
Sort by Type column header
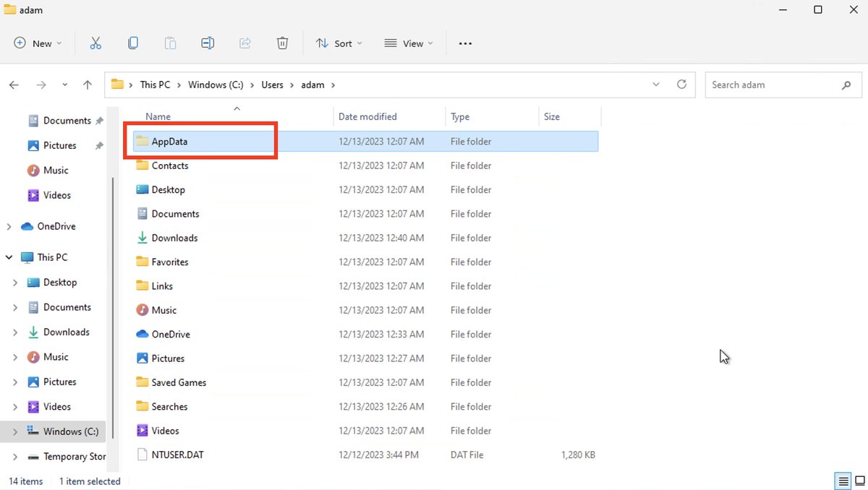460,116
